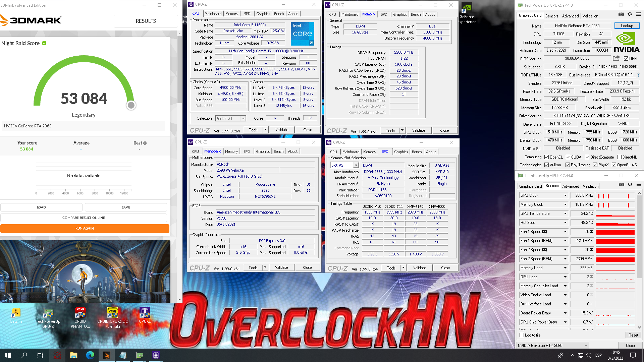Click GPU-Z icon on taskbar

(x=139, y=355)
